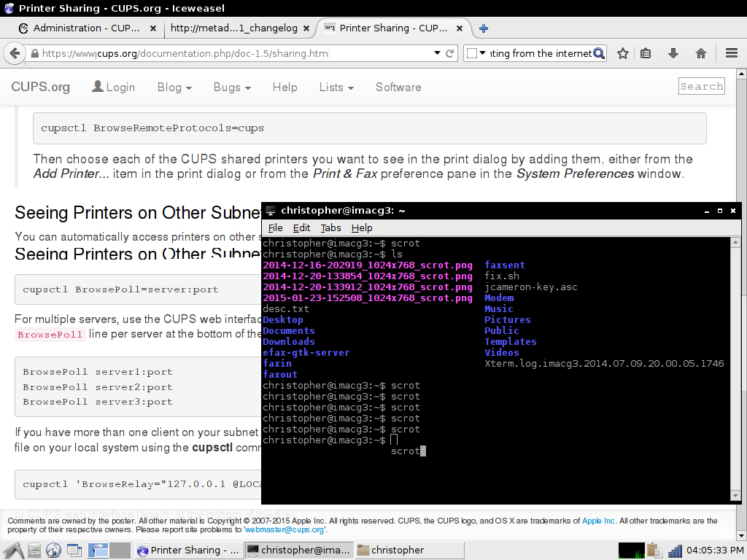Click the Login link on CUPS.org

click(113, 87)
